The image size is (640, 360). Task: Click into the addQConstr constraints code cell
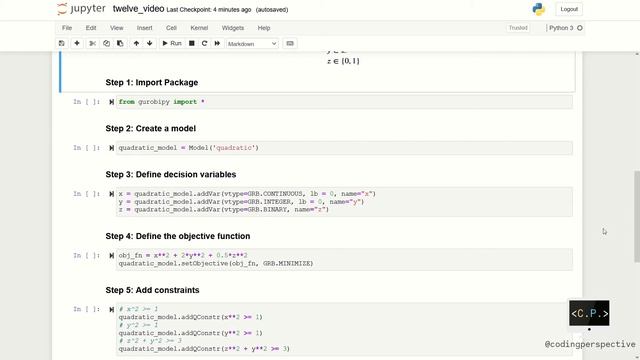[x=344, y=329]
